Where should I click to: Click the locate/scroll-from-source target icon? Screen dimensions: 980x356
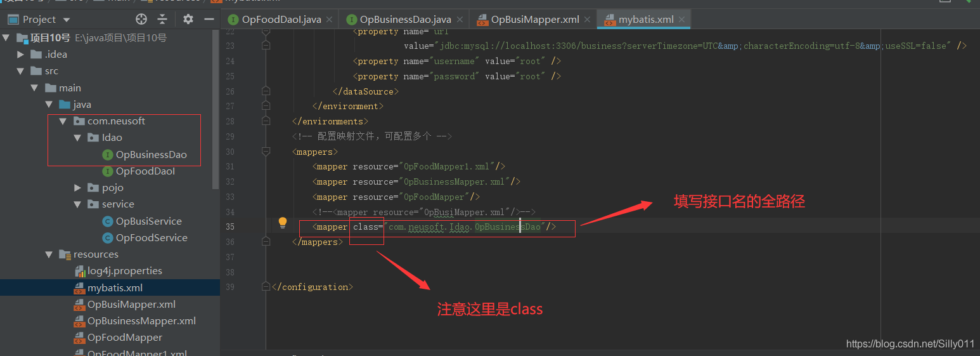(x=141, y=19)
